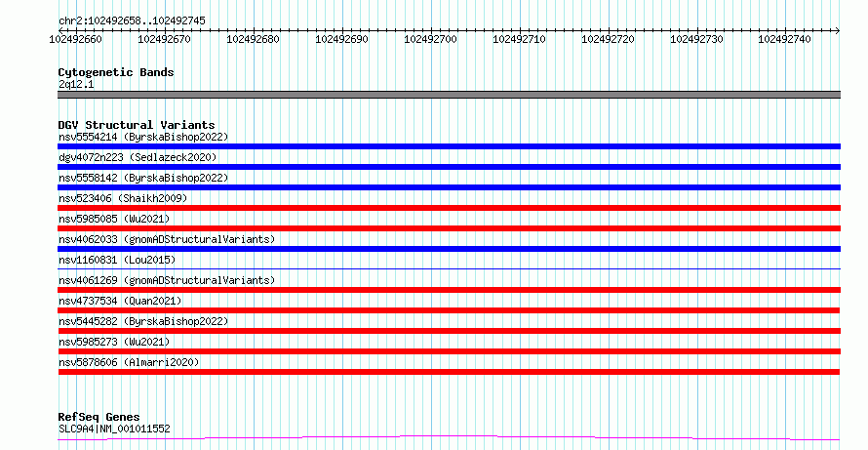Click the red bar of nsv523406
Viewport: 868px width, 450px height.
[449, 208]
